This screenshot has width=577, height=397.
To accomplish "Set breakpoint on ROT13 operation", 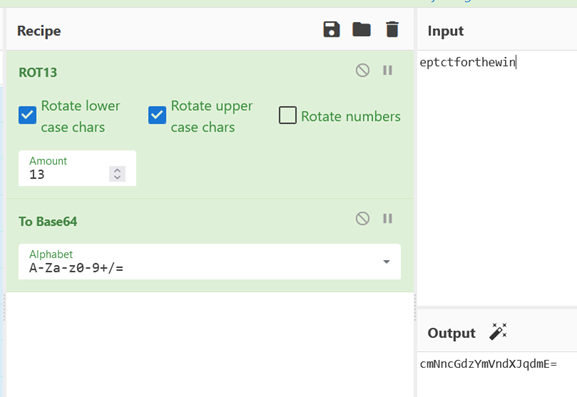I will click(387, 70).
